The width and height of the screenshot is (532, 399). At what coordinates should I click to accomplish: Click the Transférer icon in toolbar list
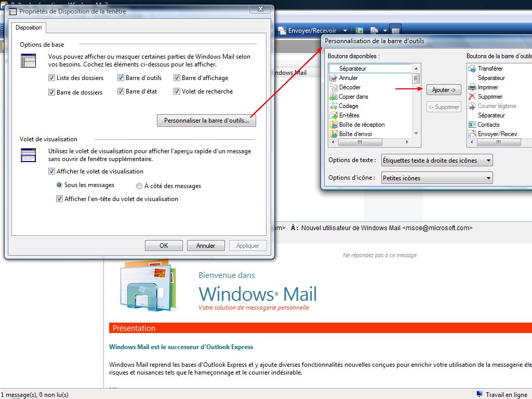click(x=472, y=69)
